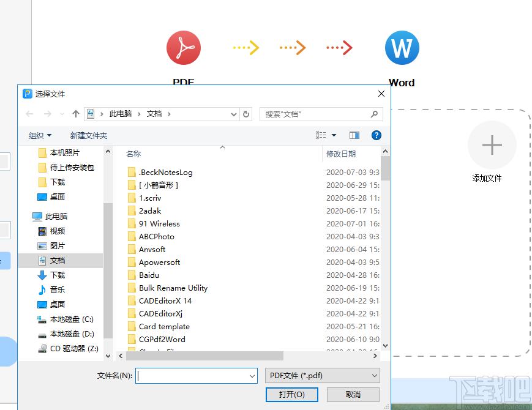Click the file list horizontal scrollbar
Screen dimensions: 532x410
click(204, 356)
